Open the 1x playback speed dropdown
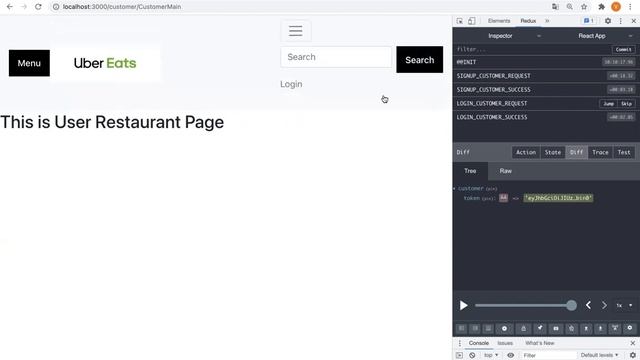Image resolution: width=640 pixels, height=360 pixels. tap(624, 305)
